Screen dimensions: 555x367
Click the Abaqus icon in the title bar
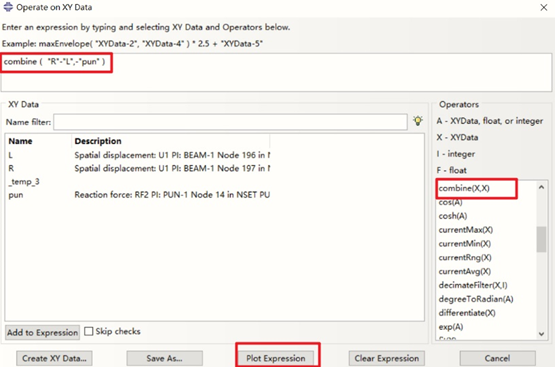8,7
